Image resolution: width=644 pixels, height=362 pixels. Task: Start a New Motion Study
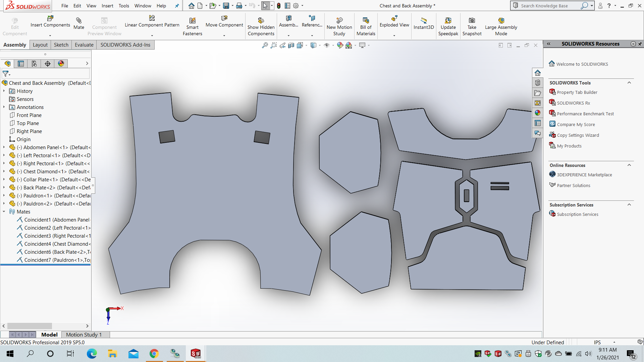click(x=339, y=27)
